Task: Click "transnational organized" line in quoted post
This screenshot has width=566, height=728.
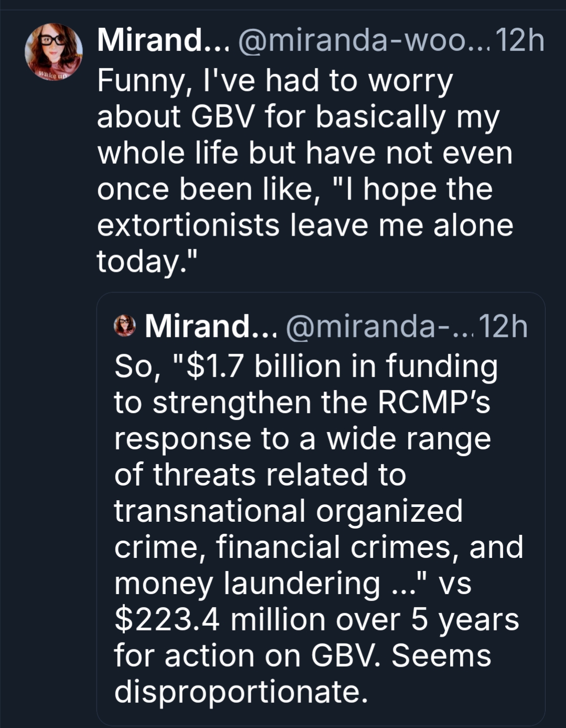Action: (288, 511)
